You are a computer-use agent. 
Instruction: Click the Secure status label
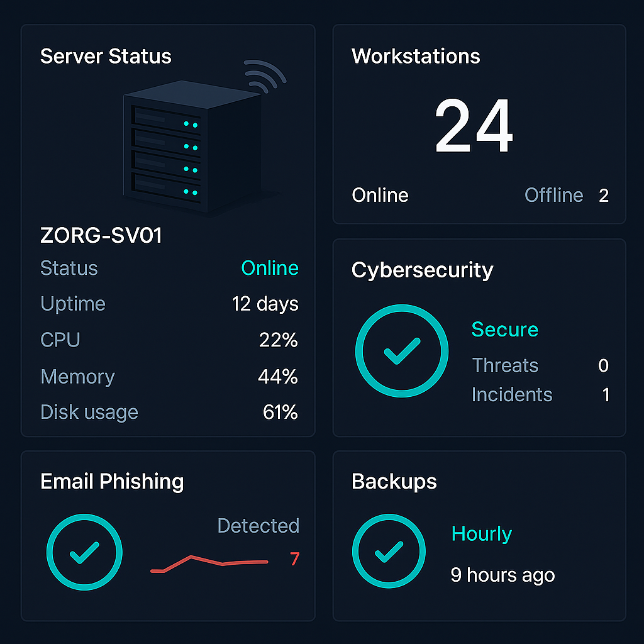(505, 330)
